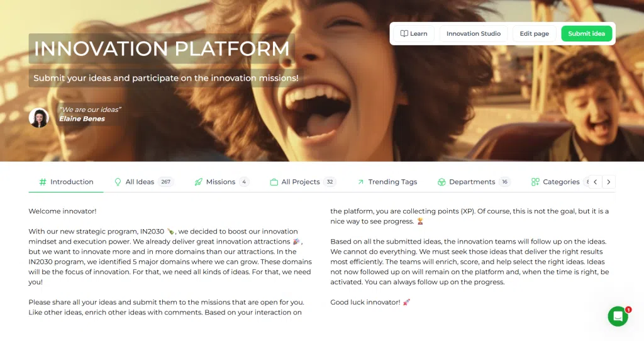This screenshot has width=644, height=341.
Task: Click the 267 ideas count badge
Action: tap(166, 182)
